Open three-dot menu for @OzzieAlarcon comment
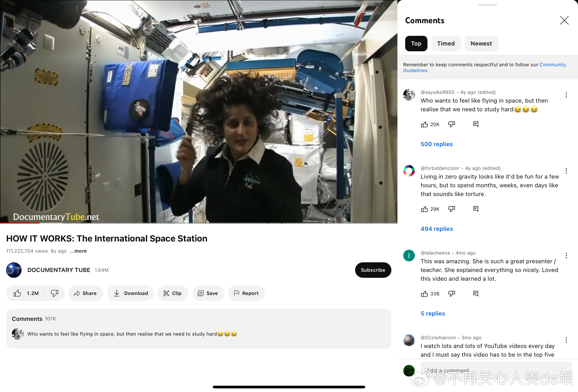578x392 pixels. click(x=566, y=340)
